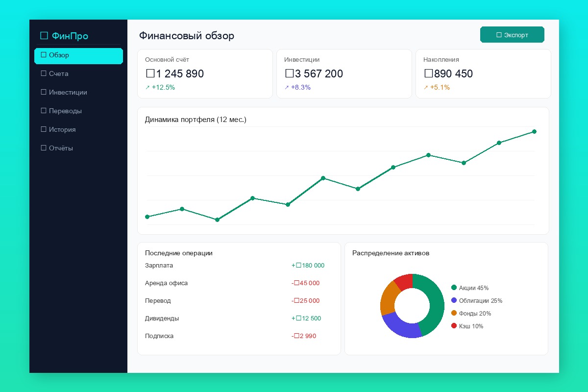
Task: Click the Экспорт button
Action: point(512,35)
